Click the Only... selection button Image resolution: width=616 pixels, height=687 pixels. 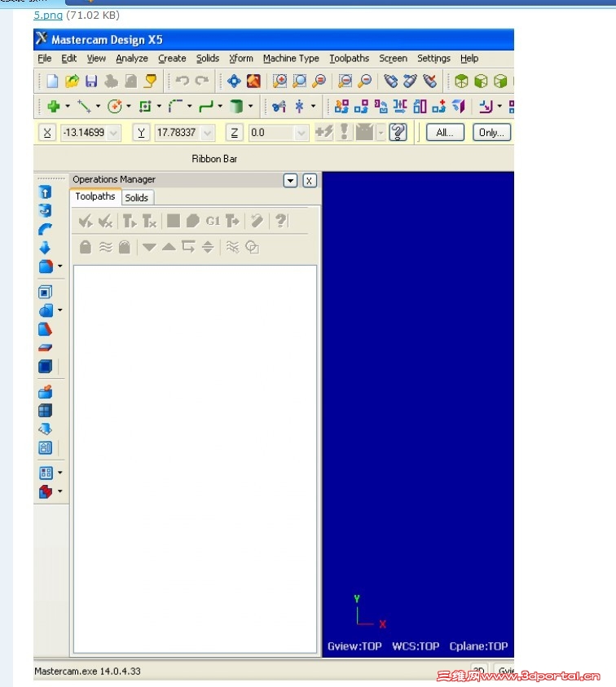click(491, 132)
